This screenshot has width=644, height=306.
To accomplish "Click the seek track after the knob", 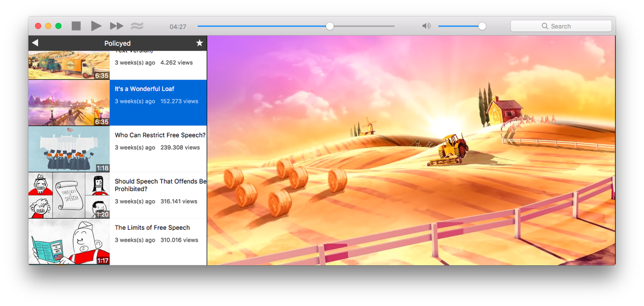I will pos(364,26).
